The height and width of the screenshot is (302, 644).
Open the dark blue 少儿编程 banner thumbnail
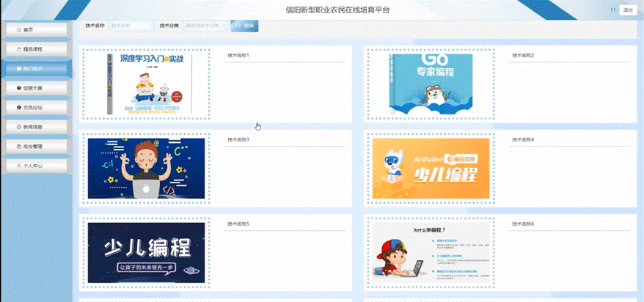146,253
